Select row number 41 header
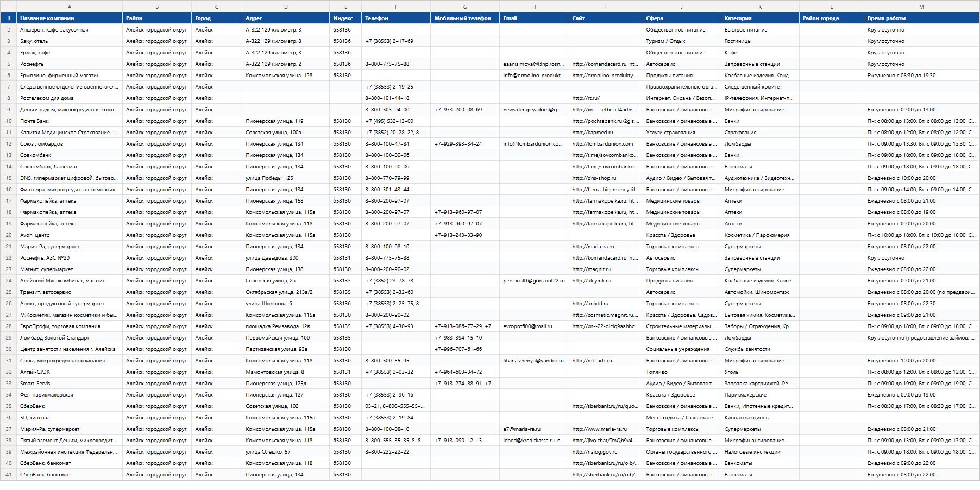980x490 pixels. [x=9, y=475]
